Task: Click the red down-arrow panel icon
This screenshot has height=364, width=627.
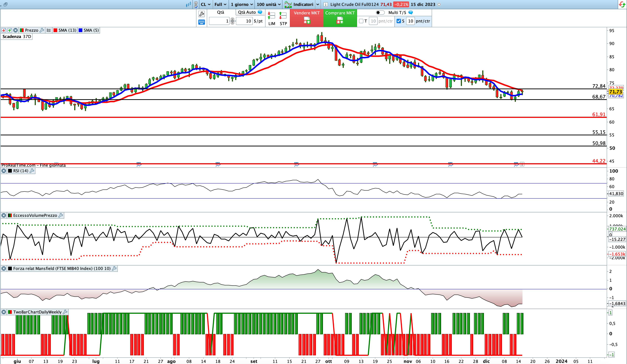Action: [4, 30]
